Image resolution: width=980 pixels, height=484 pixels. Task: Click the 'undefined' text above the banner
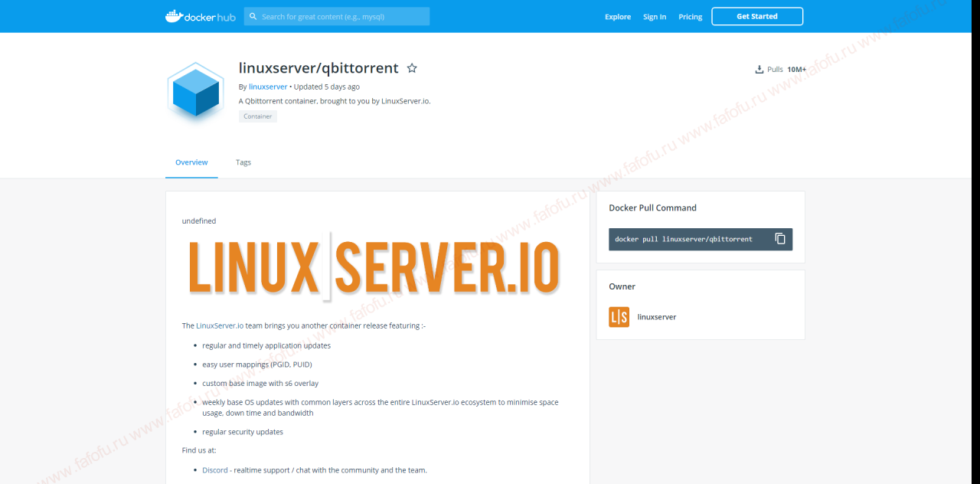pyautogui.click(x=199, y=221)
